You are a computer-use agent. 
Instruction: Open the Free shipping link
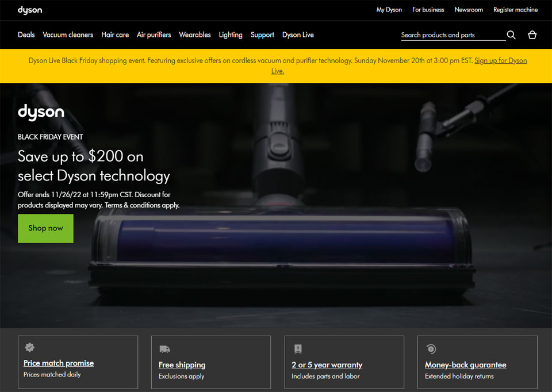pyautogui.click(x=182, y=365)
